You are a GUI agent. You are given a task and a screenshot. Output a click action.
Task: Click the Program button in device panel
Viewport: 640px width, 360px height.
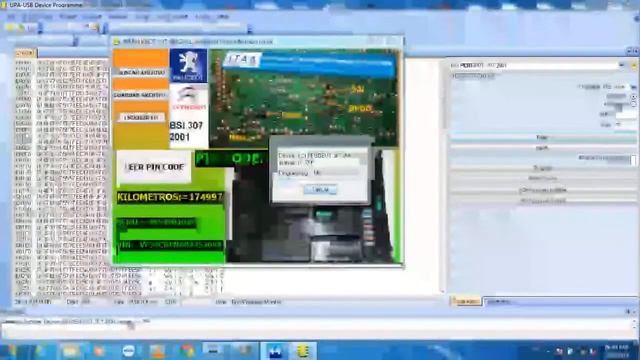click(542, 168)
